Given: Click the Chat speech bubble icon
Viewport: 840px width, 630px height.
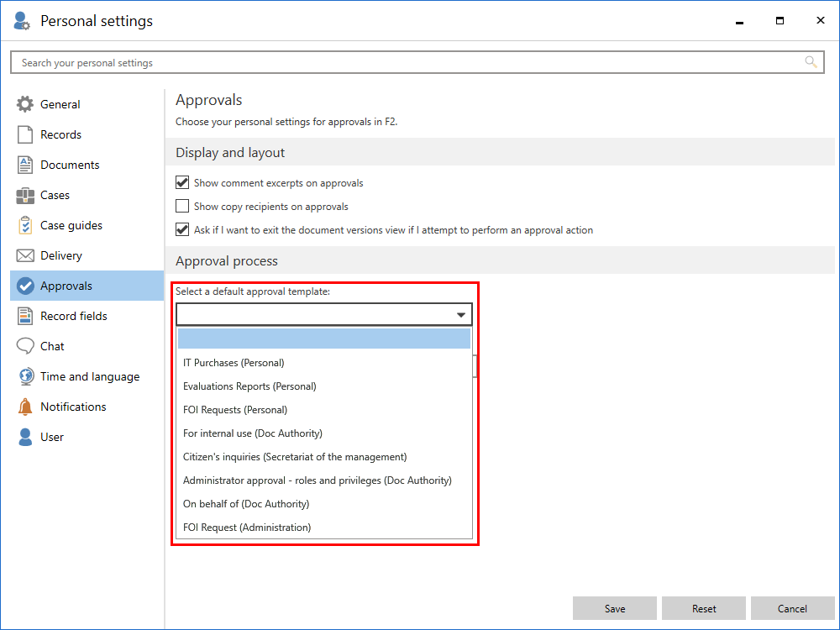Looking at the screenshot, I should coord(24,346).
